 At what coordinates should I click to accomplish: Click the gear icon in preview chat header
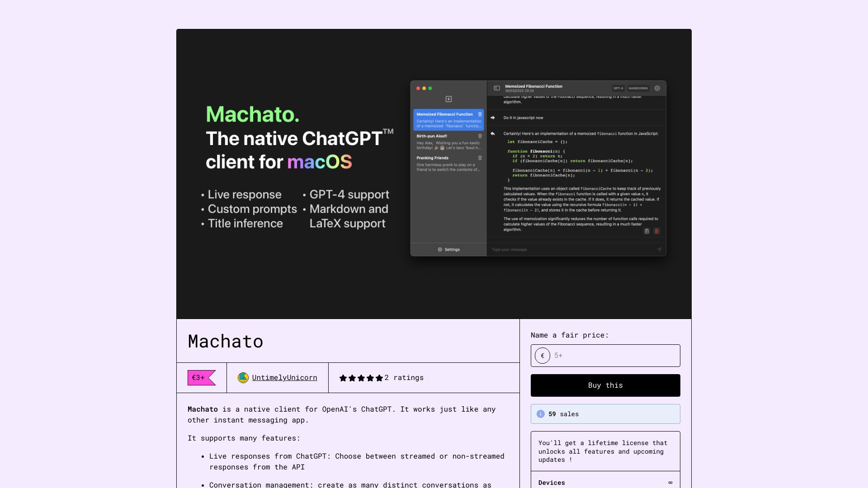657,88
